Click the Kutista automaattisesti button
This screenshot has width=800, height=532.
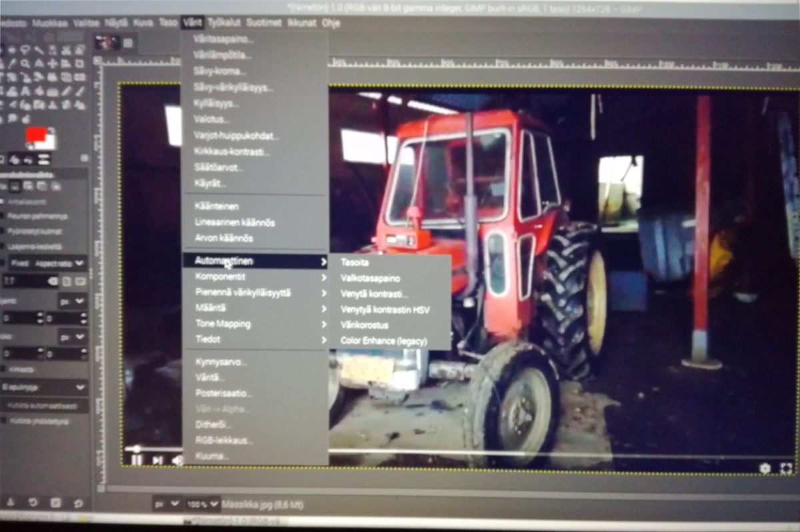tap(44, 405)
